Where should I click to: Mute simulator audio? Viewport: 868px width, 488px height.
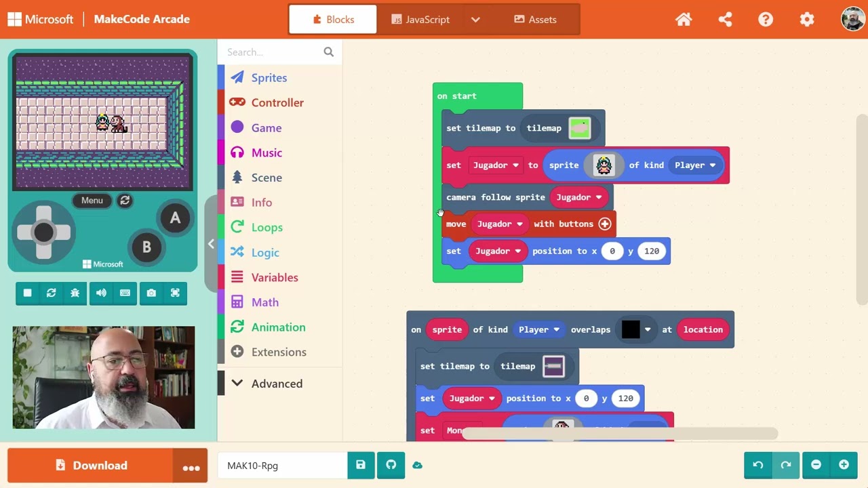click(101, 293)
